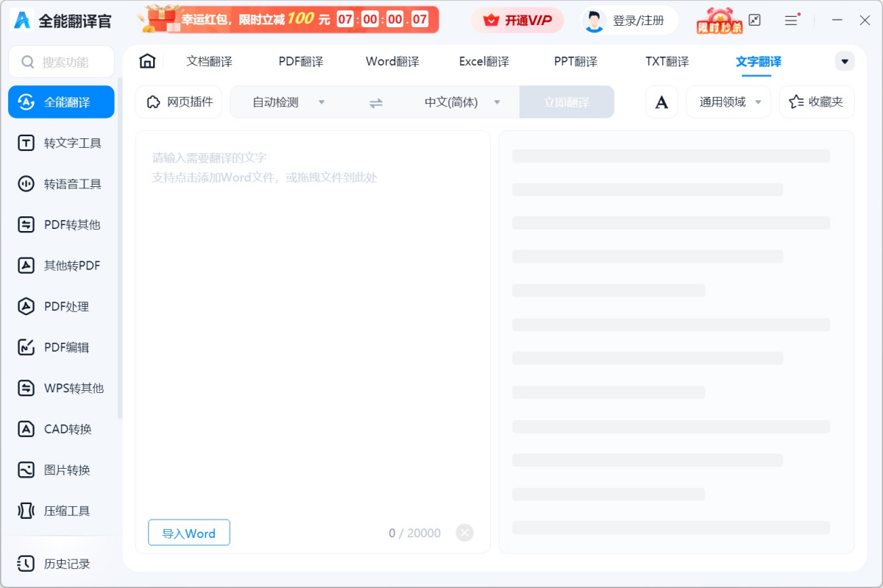Select the 压缩工具 sidebar icon
Image resolution: width=883 pixels, height=588 pixels.
pyautogui.click(x=61, y=510)
